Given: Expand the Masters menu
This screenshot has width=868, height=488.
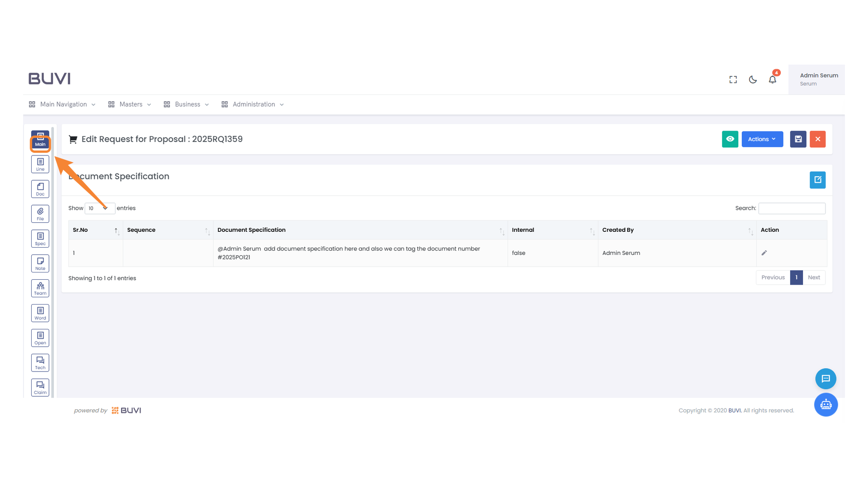Looking at the screenshot, I should [x=130, y=104].
